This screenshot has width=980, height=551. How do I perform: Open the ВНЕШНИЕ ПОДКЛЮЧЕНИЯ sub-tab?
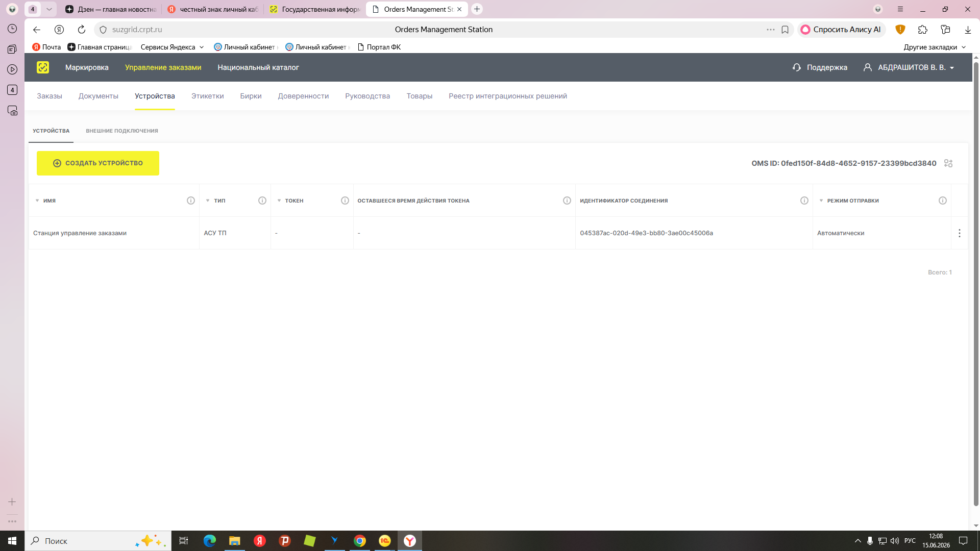tap(122, 131)
